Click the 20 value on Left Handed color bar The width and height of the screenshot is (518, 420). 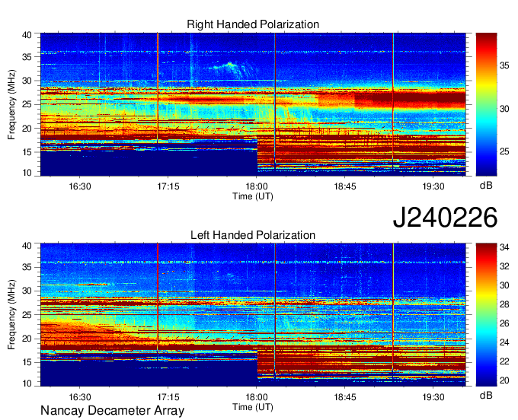[x=504, y=380]
